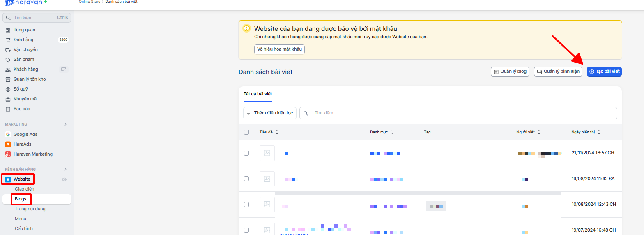Screen dimensions: 644x235
Task: Select the Tất cả bài viết tab
Action: point(258,94)
